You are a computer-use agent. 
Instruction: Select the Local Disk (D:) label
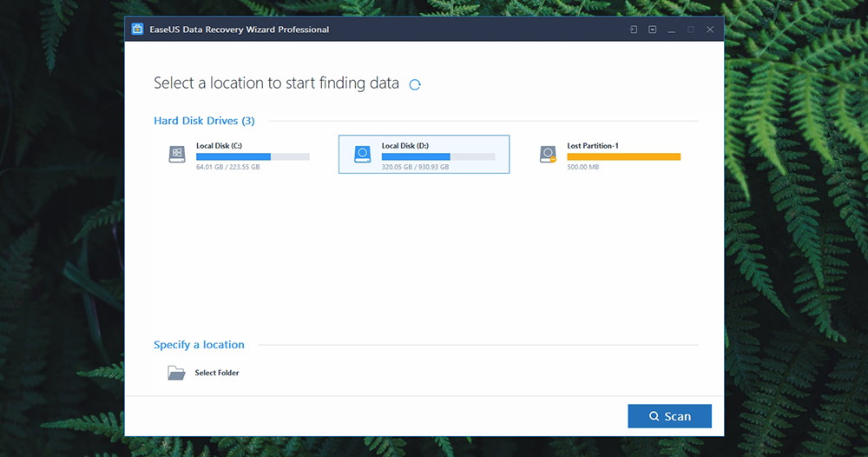(404, 146)
